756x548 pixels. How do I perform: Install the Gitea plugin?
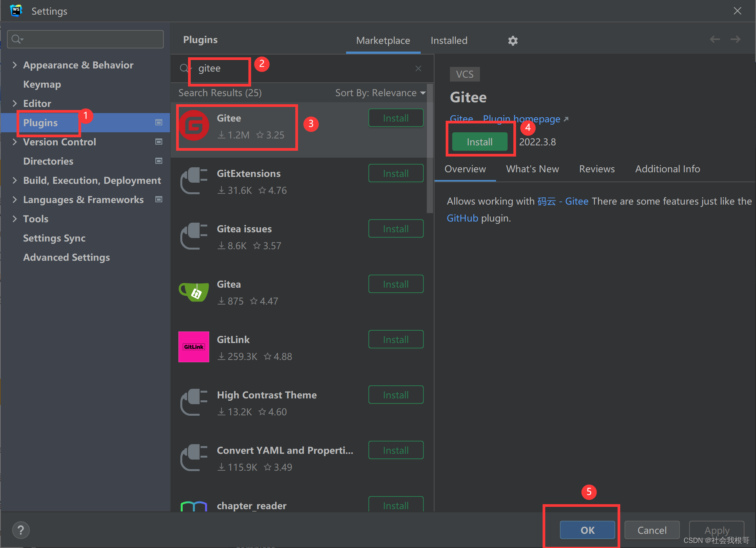[x=396, y=284]
